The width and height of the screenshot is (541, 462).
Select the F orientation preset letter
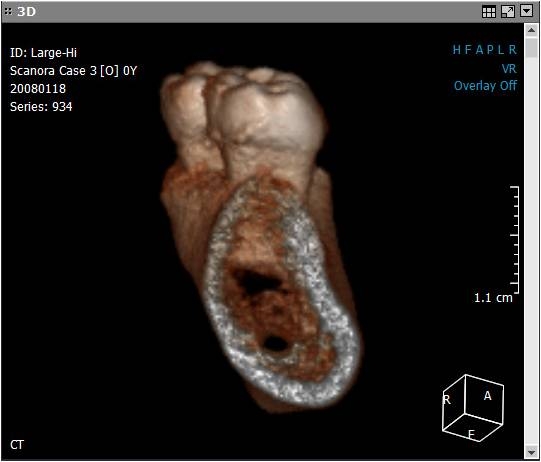(468, 50)
